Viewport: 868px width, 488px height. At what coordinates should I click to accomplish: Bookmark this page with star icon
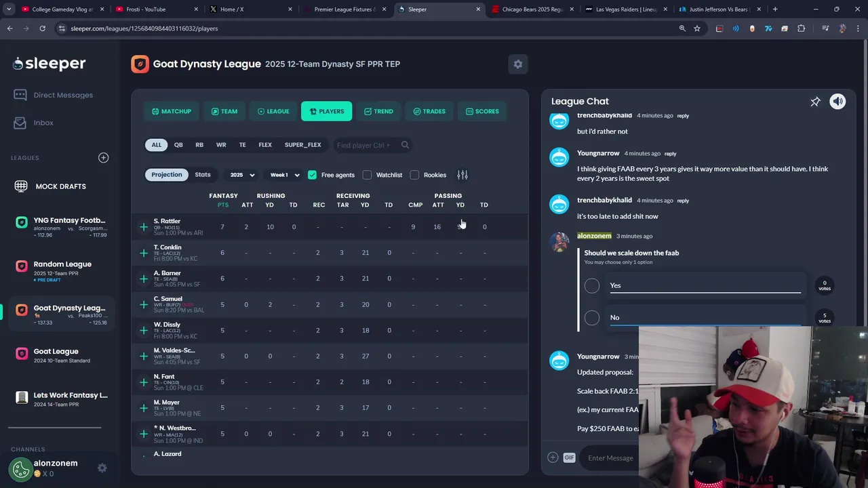[697, 28]
